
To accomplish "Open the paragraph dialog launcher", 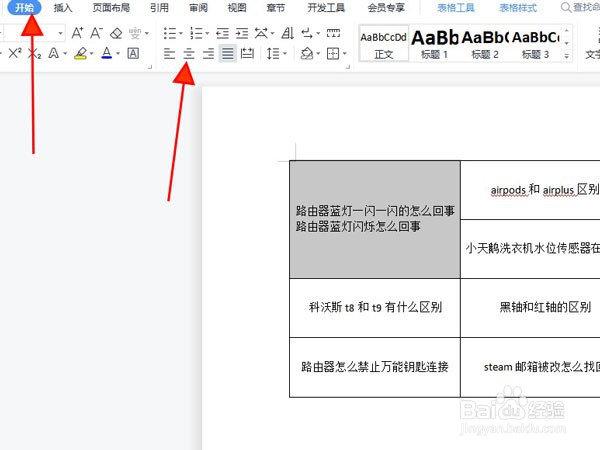I will click(347, 67).
